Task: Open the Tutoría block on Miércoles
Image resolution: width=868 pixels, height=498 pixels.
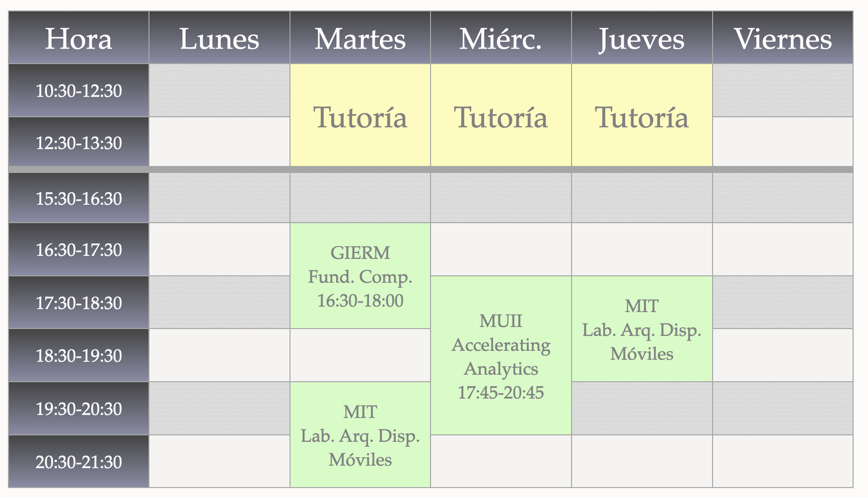Action: pyautogui.click(x=501, y=115)
